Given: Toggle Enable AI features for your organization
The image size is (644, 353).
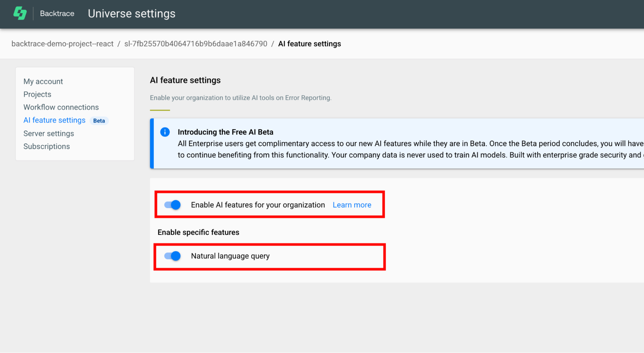Looking at the screenshot, I should point(172,205).
